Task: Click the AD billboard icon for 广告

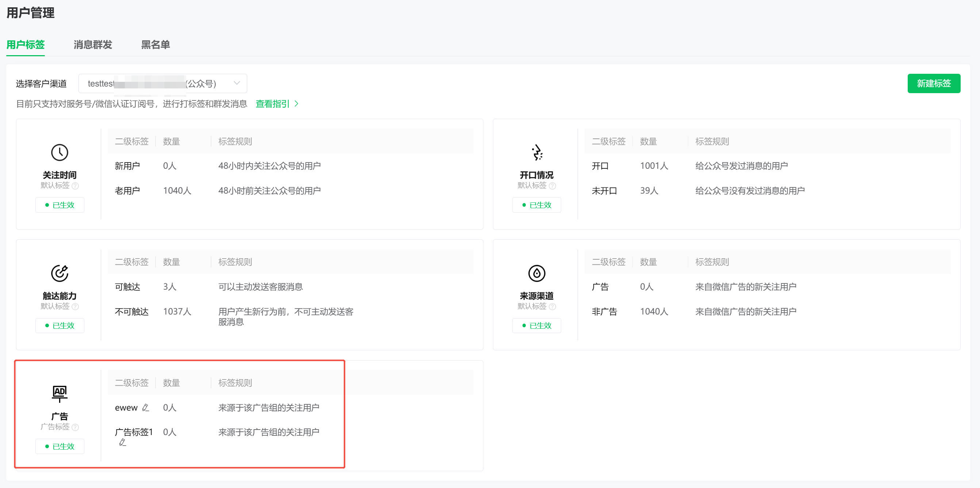Action: [60, 393]
